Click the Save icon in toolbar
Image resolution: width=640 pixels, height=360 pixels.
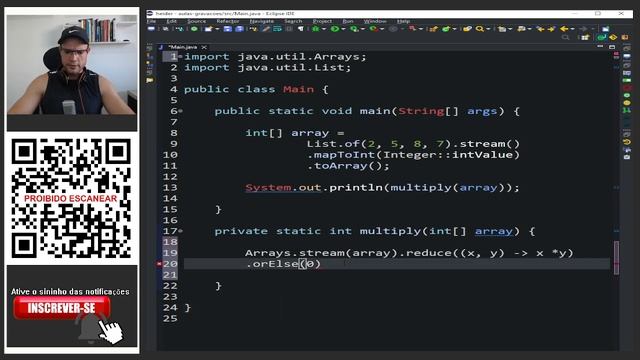coord(228,29)
